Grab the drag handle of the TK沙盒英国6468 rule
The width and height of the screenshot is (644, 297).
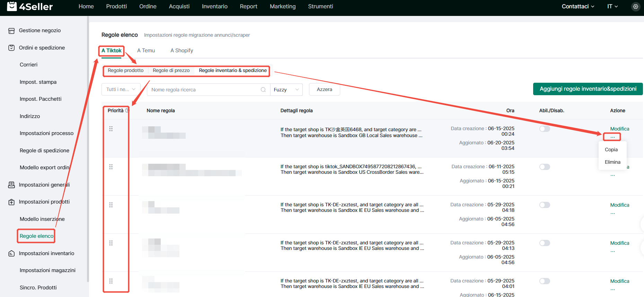click(x=111, y=129)
